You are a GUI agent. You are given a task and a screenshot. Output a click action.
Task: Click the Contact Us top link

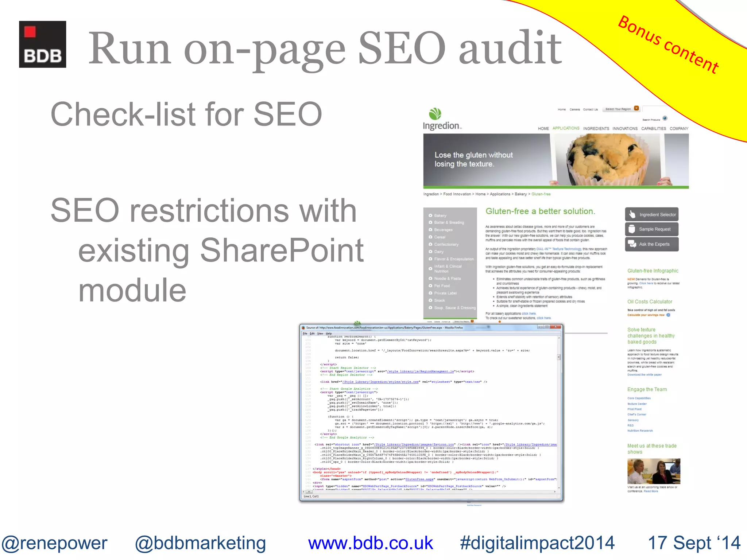pyautogui.click(x=590, y=109)
